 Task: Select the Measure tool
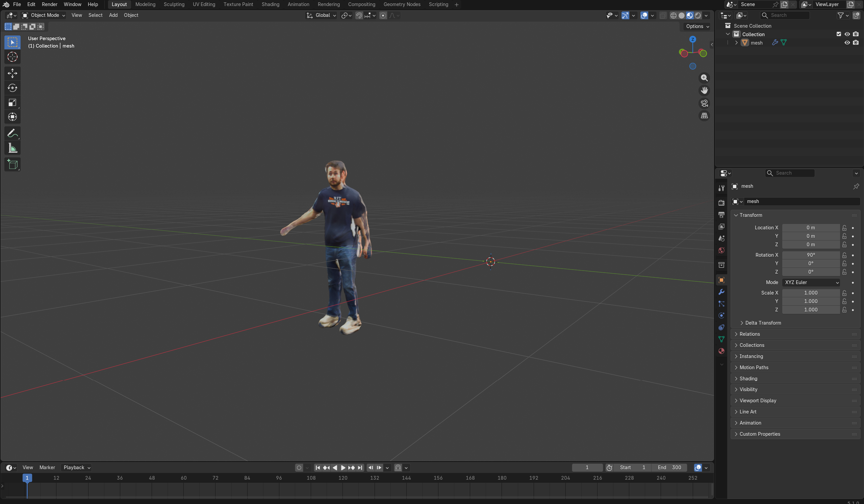coord(12,148)
